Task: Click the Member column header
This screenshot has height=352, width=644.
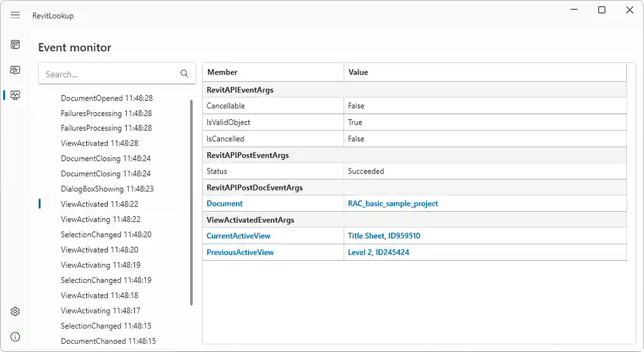Action: tap(273, 72)
